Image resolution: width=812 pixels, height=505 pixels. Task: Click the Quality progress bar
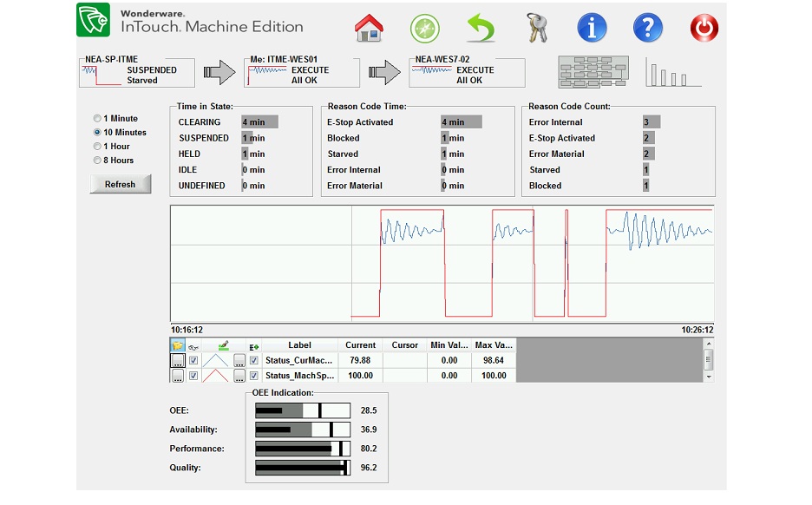[303, 468]
